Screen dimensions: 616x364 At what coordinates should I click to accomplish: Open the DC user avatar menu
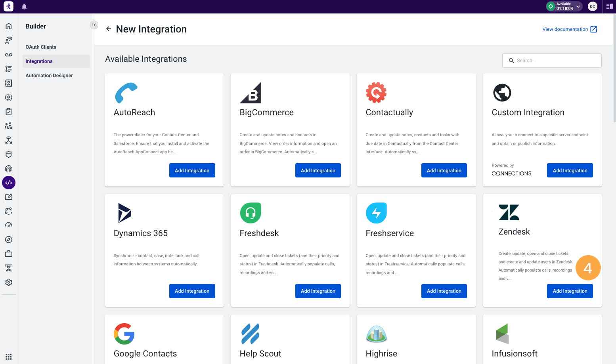[593, 6]
